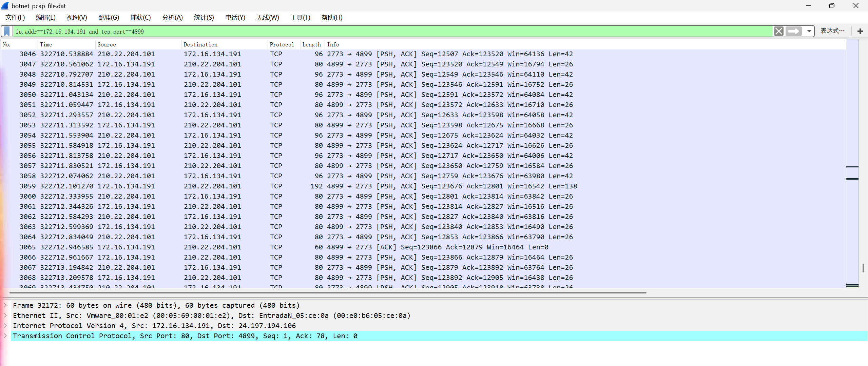This screenshot has height=366, width=868.
Task: Open the 分析(A) menu
Action: tap(172, 17)
